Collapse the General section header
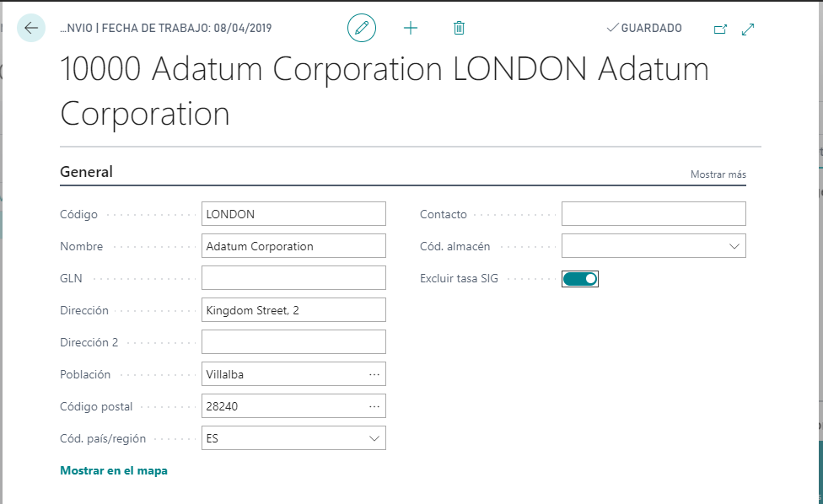Viewport: 823px width, 504px height. [86, 172]
